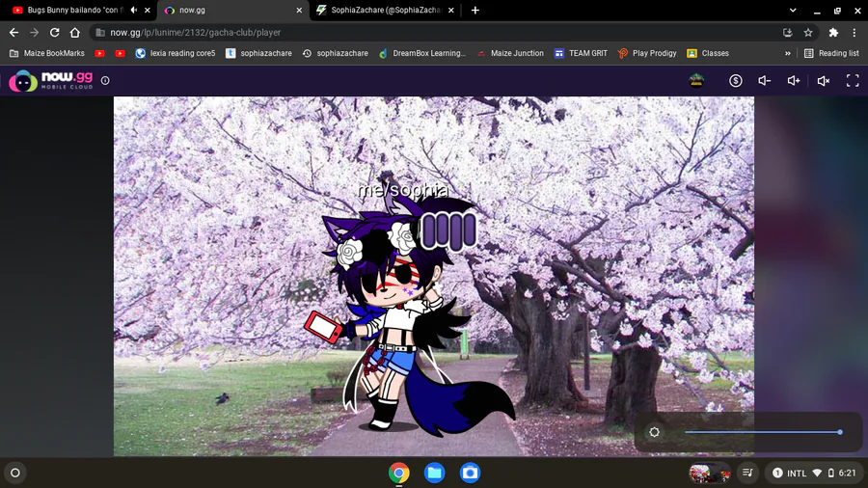
Task: Open the Camera app from the shelf
Action: pyautogui.click(x=470, y=473)
